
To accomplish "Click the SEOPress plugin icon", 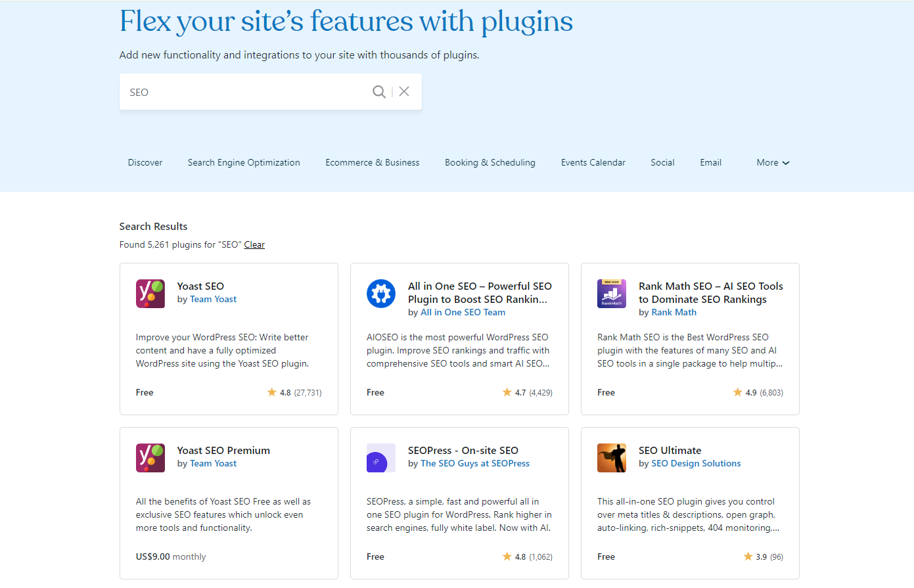I will (x=381, y=458).
